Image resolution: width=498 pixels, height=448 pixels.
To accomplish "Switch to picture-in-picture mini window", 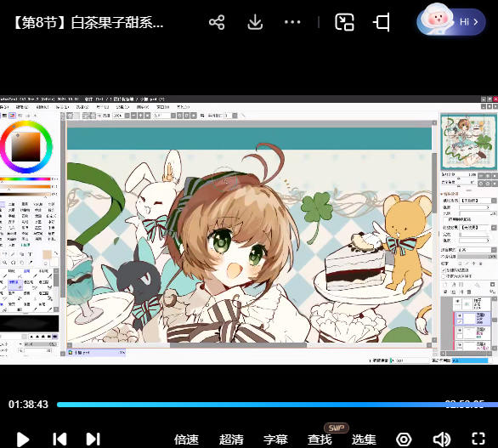I will point(344,22).
